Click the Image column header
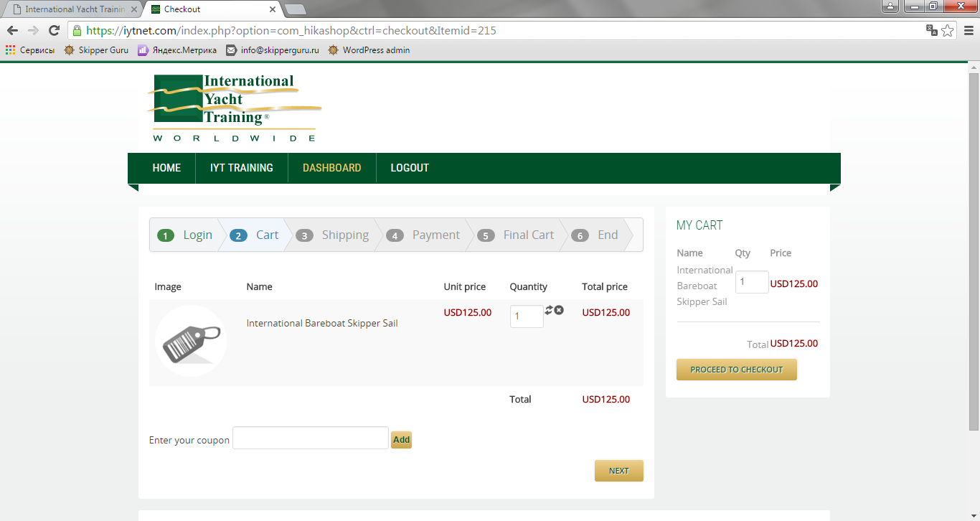Screen dimensions: 980x521 click(x=168, y=286)
